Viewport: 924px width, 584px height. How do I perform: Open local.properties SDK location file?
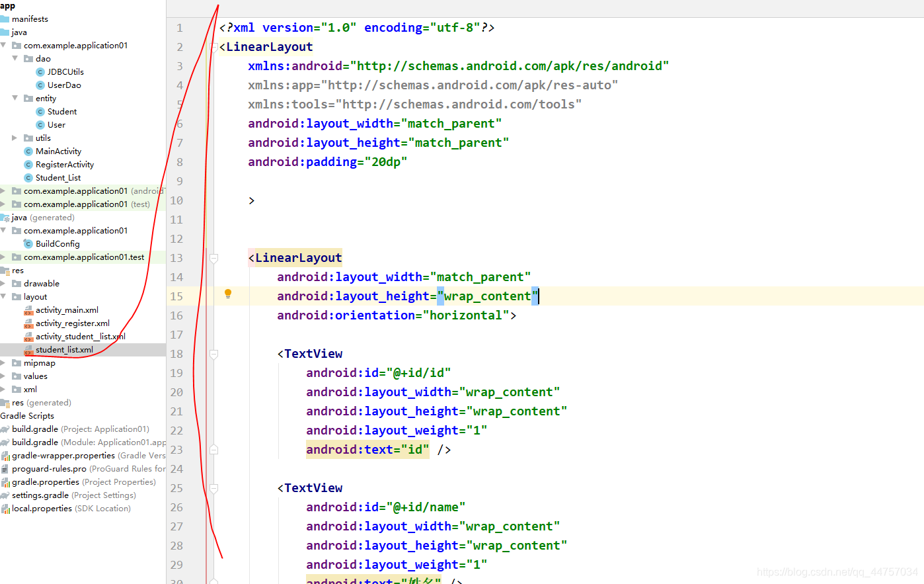[x=71, y=508]
